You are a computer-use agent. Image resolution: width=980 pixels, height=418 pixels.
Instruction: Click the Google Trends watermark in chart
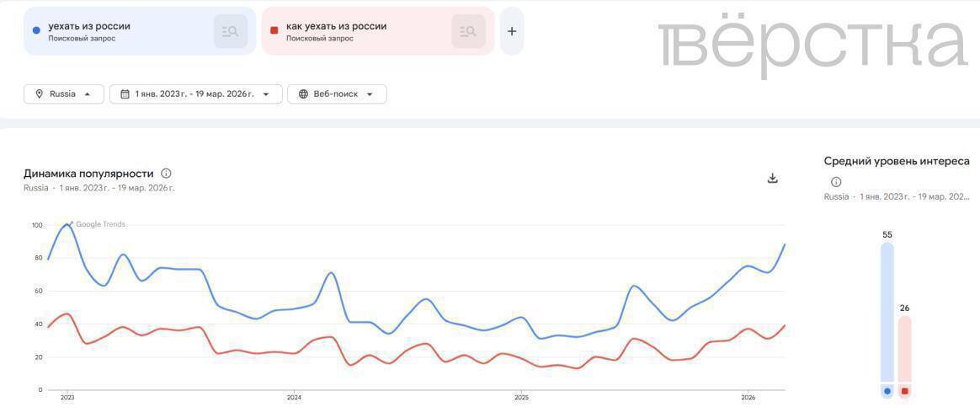100,224
